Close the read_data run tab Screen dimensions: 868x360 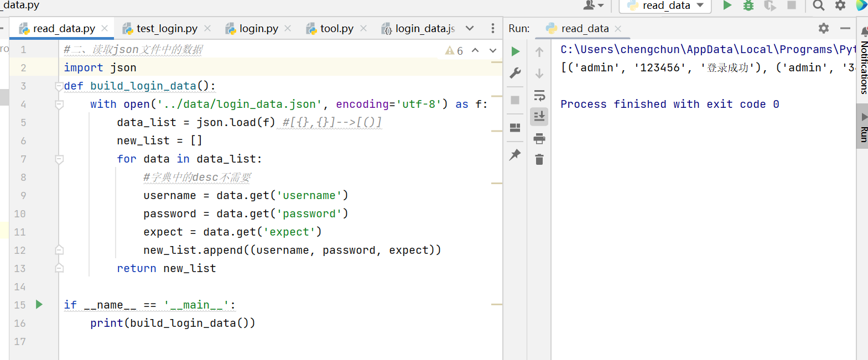[x=618, y=29]
